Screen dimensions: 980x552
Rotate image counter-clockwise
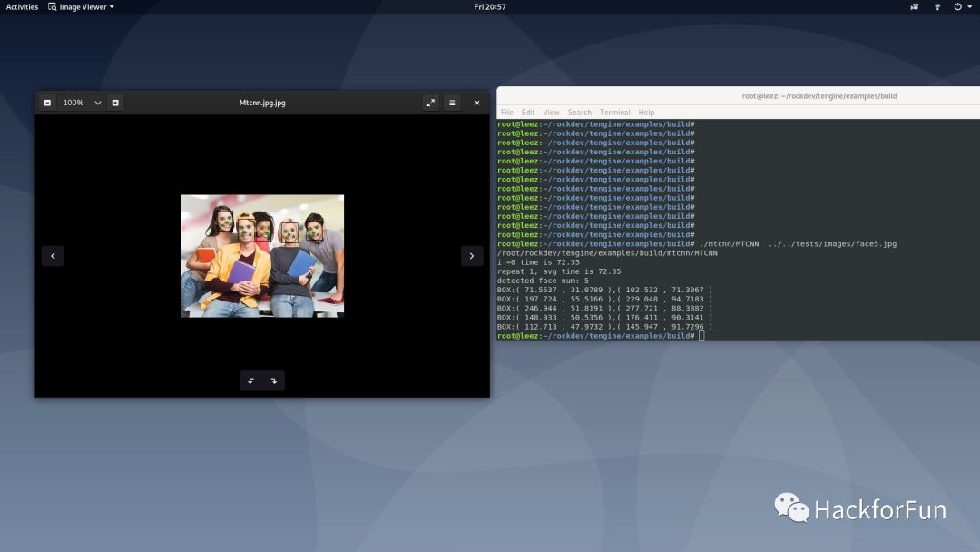pos(251,380)
